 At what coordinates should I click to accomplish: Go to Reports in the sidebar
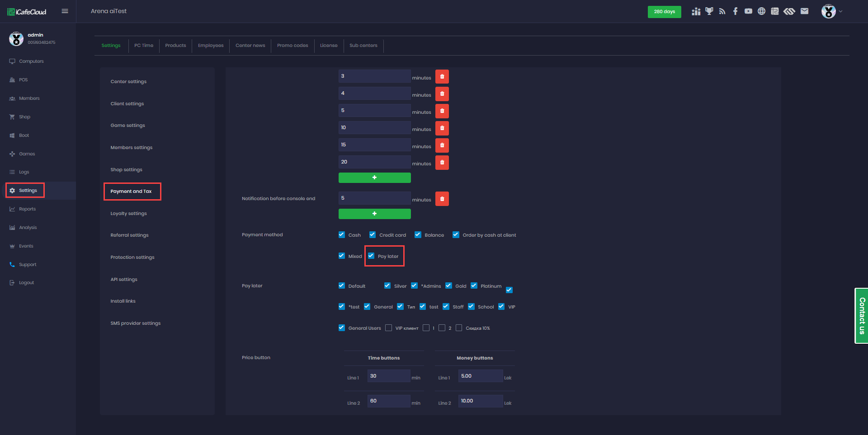click(x=27, y=209)
